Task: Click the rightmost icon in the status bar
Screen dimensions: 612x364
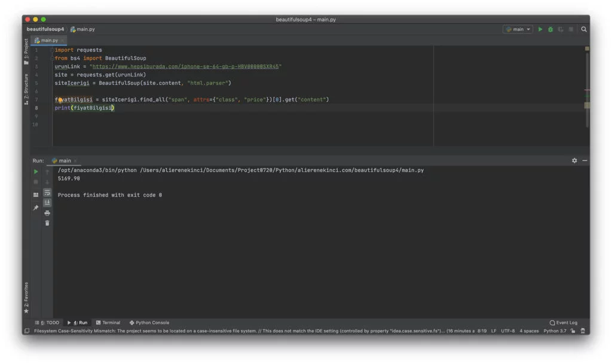Action: 583,331
